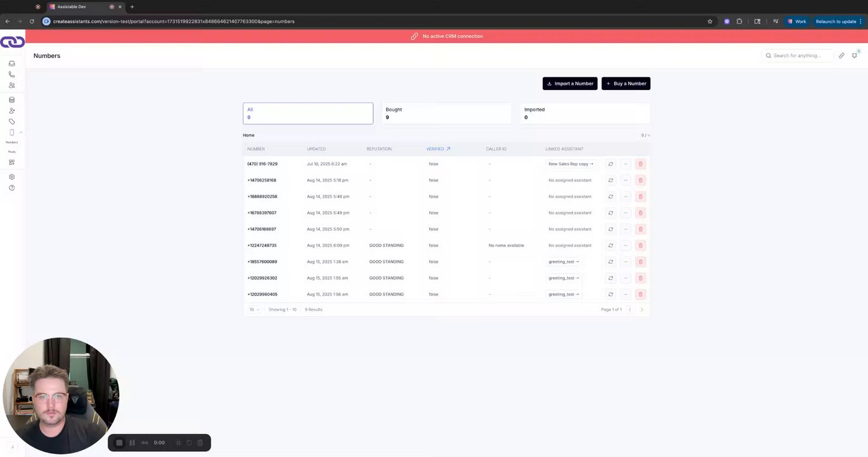The height and width of the screenshot is (457, 868).
Task: Open the Work profile button in the browser
Action: [x=797, y=21]
